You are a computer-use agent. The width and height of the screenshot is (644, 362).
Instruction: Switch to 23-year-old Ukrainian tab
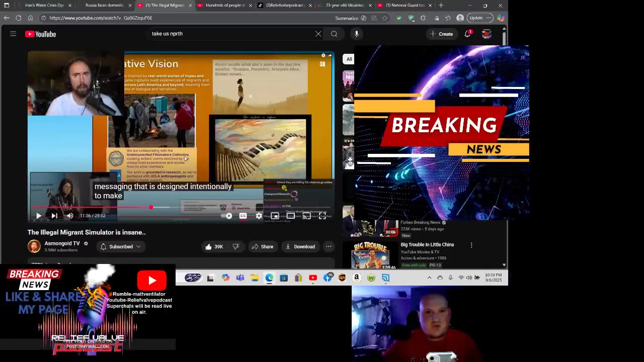pos(345,6)
